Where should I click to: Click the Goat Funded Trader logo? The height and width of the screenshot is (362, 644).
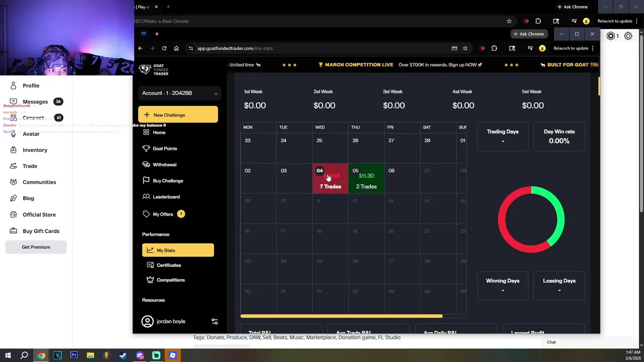coord(154,70)
